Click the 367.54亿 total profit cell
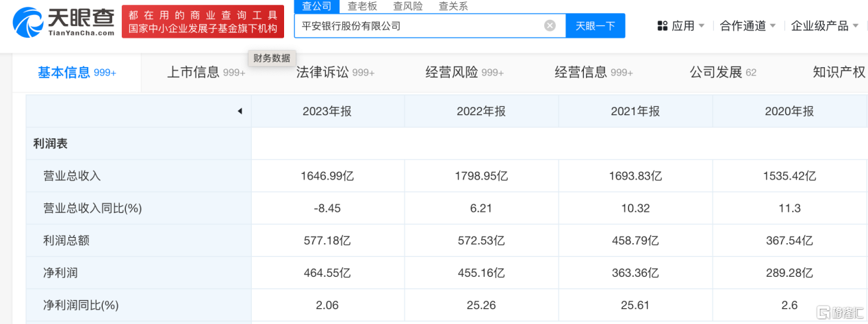868x324 pixels. [789, 240]
